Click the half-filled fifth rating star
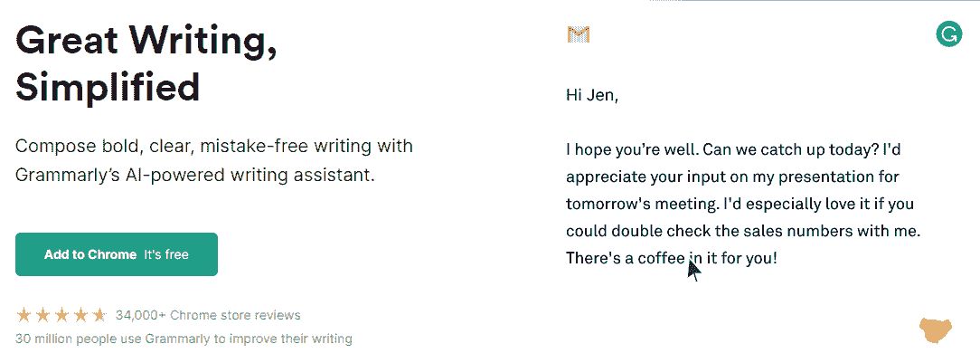 point(99,315)
